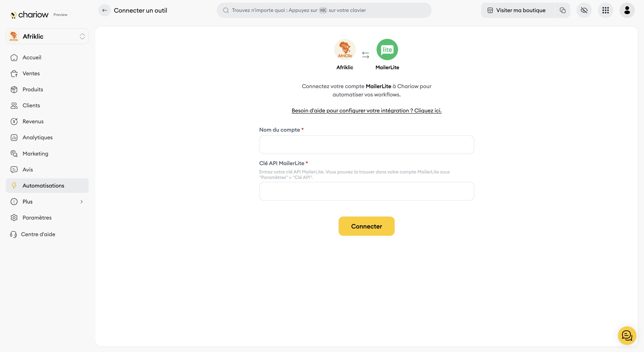The height and width of the screenshot is (352, 644).
Task: Focus the Clé API MailerLite field
Action: click(x=367, y=191)
